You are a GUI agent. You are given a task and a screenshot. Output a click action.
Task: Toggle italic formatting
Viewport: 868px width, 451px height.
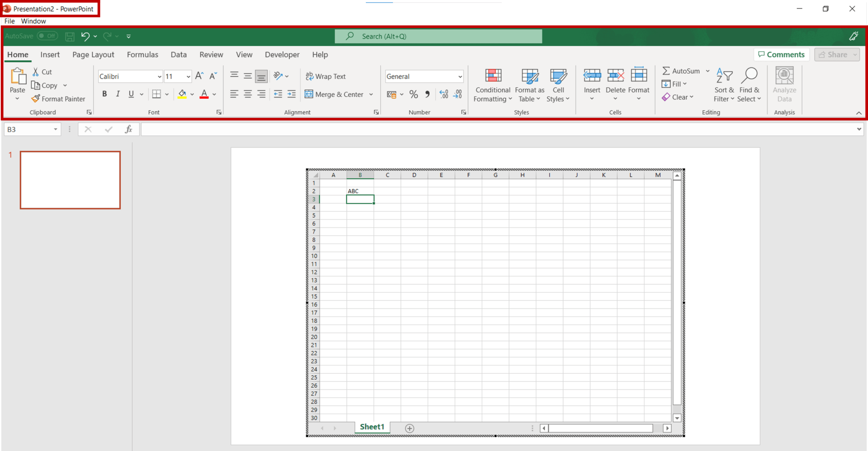pyautogui.click(x=118, y=94)
